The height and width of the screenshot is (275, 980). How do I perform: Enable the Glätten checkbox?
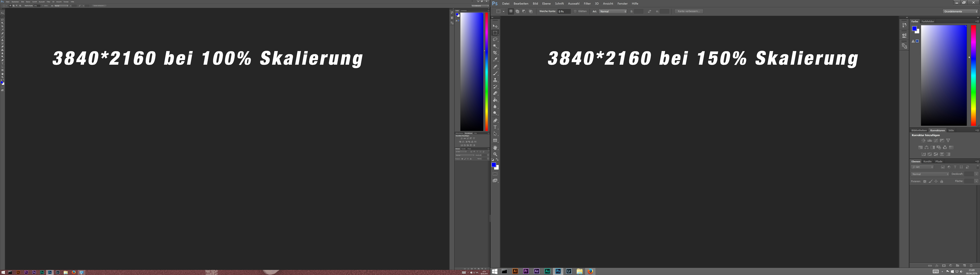pos(575,11)
